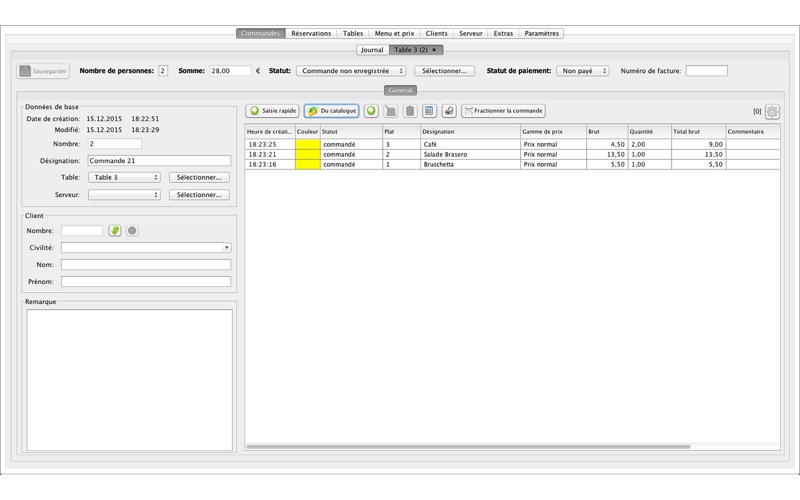Switch to the Réservations tab
800x500 pixels.
311,33
